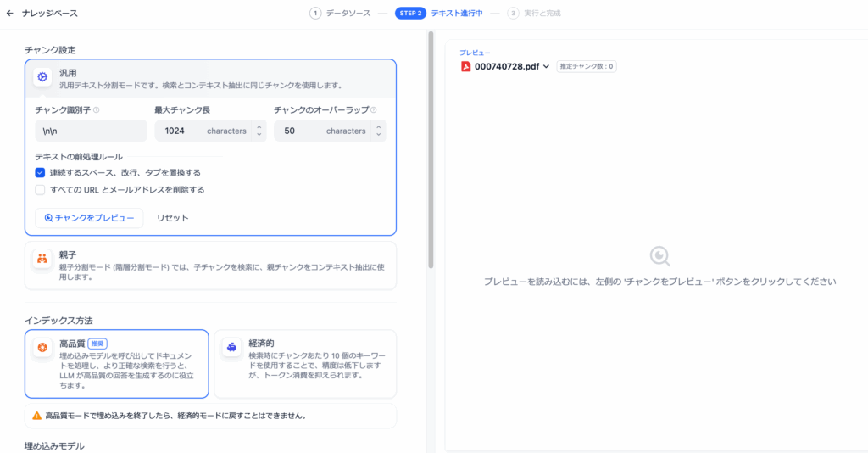Enable すべての URL とメールアドレスを削除する checkbox
Image resolution: width=868 pixels, height=453 pixels.
click(x=40, y=190)
